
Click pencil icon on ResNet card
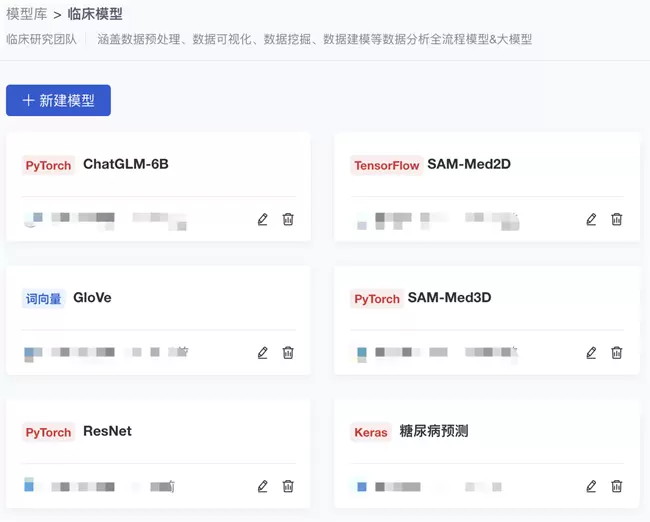pyautogui.click(x=263, y=486)
